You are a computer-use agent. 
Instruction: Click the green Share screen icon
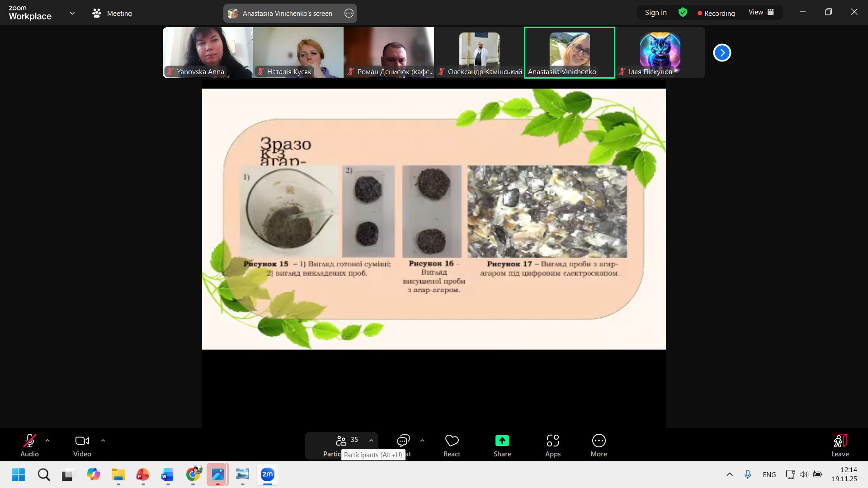(502, 441)
